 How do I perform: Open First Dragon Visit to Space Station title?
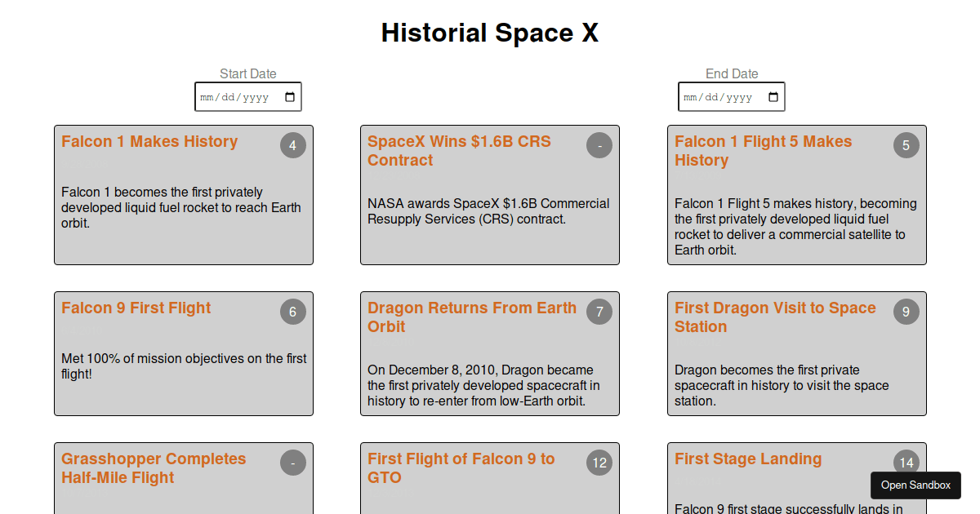click(x=775, y=317)
